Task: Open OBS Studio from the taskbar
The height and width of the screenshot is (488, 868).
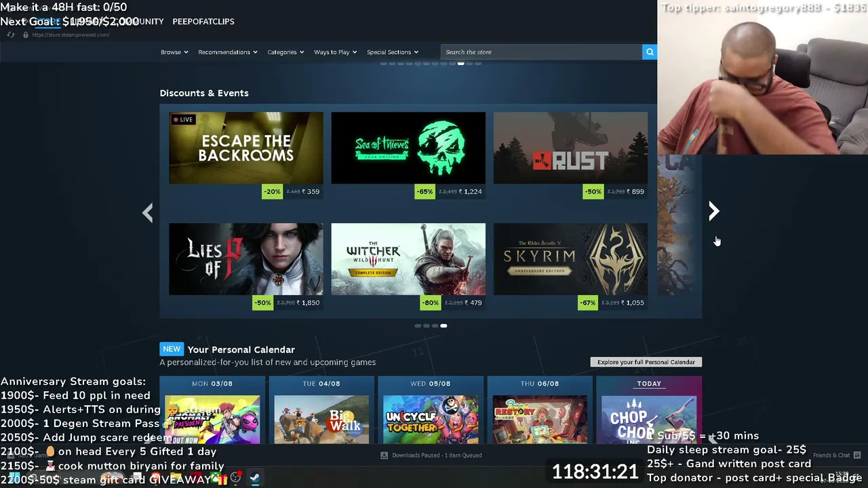Action: pos(235,478)
